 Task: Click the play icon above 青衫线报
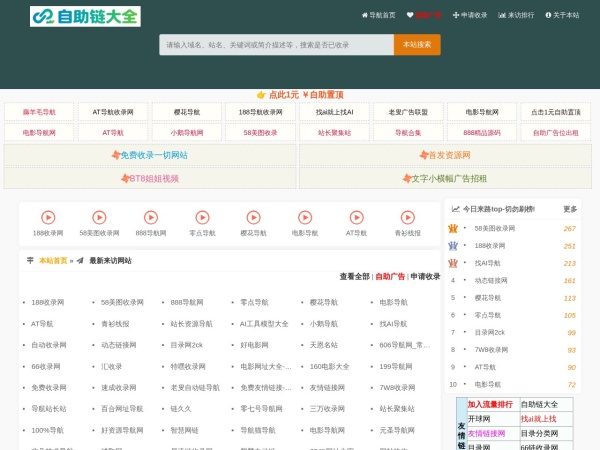408,217
